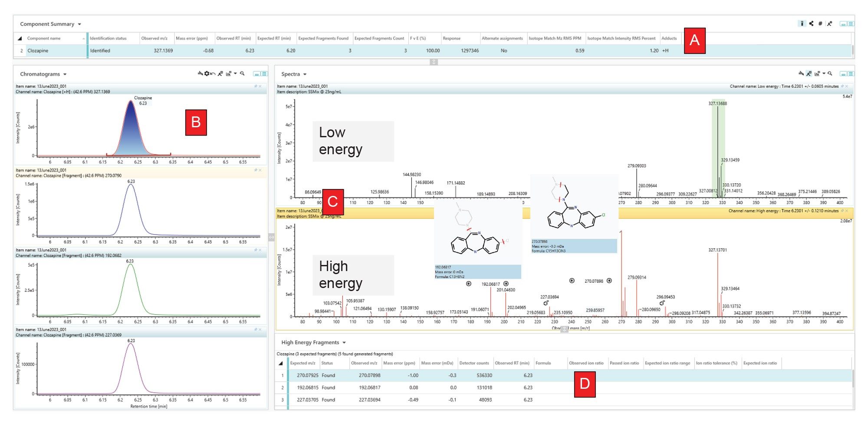Toggle the info icon in Component Summary toolbar
The image size is (868, 427).
tap(802, 23)
